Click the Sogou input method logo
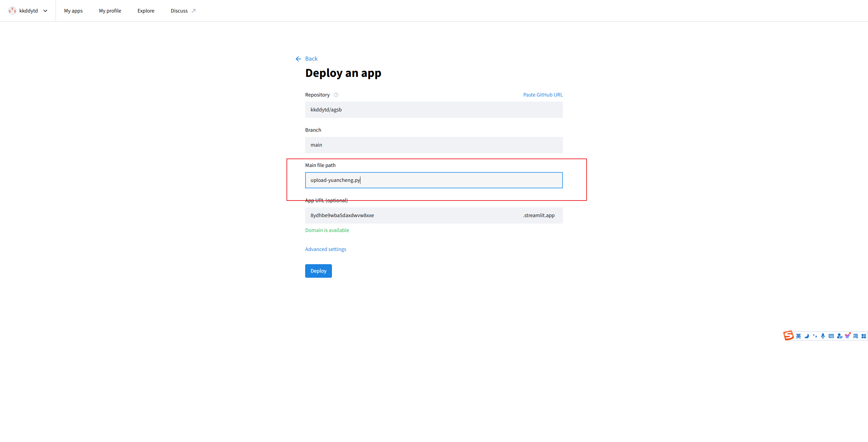This screenshot has height=442, width=868. [788, 336]
